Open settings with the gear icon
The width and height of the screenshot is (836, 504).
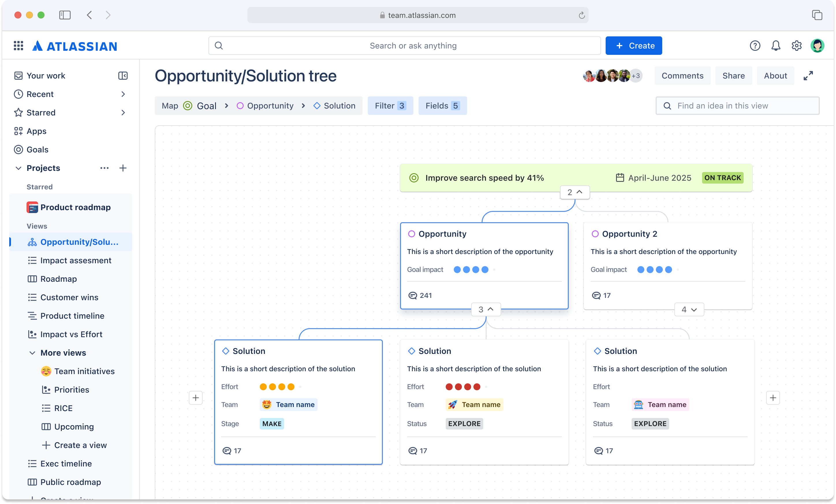[797, 45]
